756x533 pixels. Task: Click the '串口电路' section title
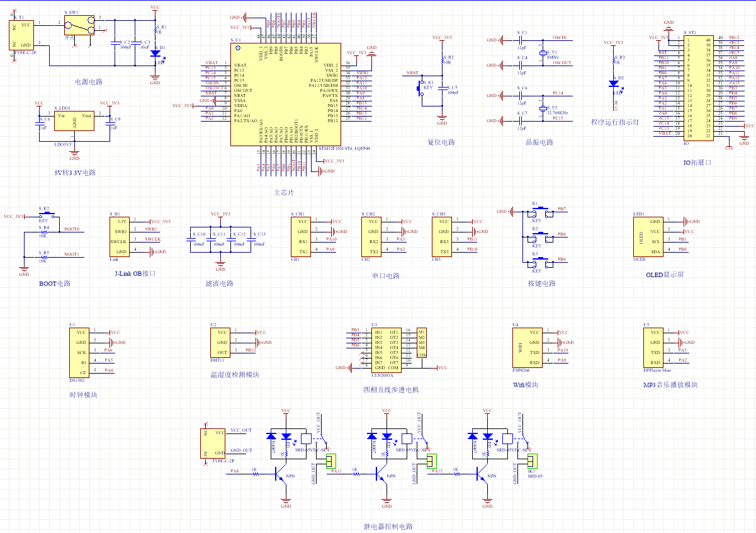pos(386,276)
